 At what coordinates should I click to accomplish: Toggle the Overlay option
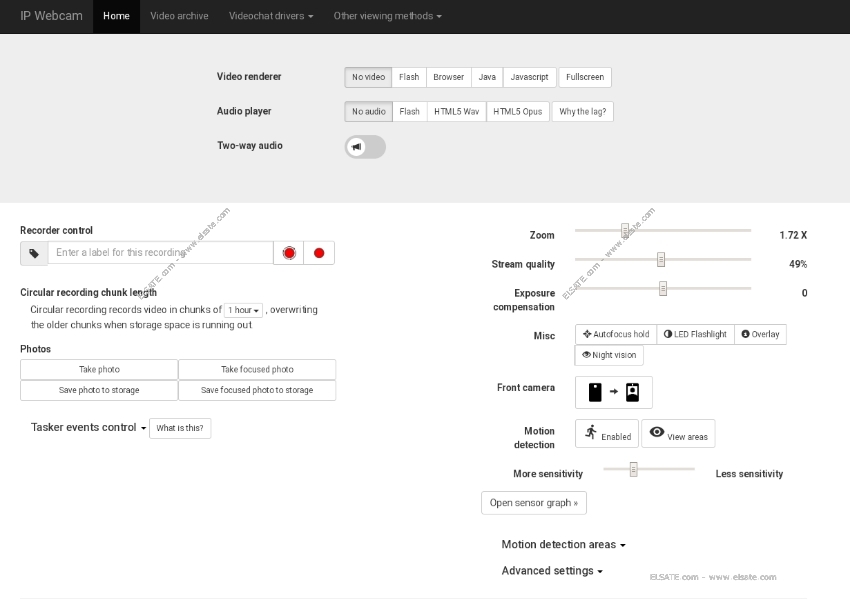tap(761, 334)
